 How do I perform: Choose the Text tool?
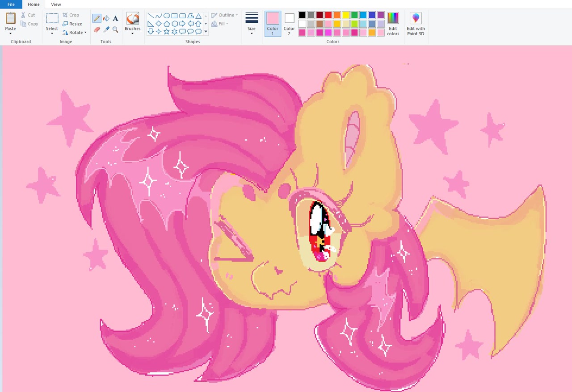[x=115, y=18]
